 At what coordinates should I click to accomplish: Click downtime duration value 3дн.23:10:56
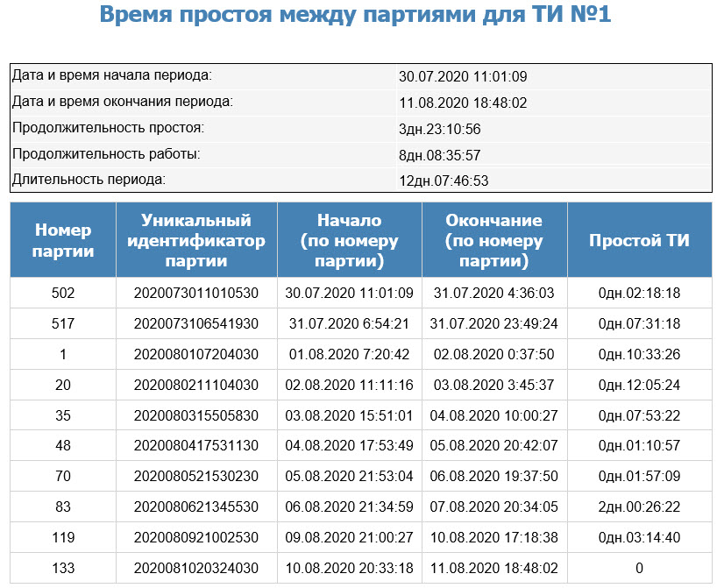pyautogui.click(x=439, y=130)
